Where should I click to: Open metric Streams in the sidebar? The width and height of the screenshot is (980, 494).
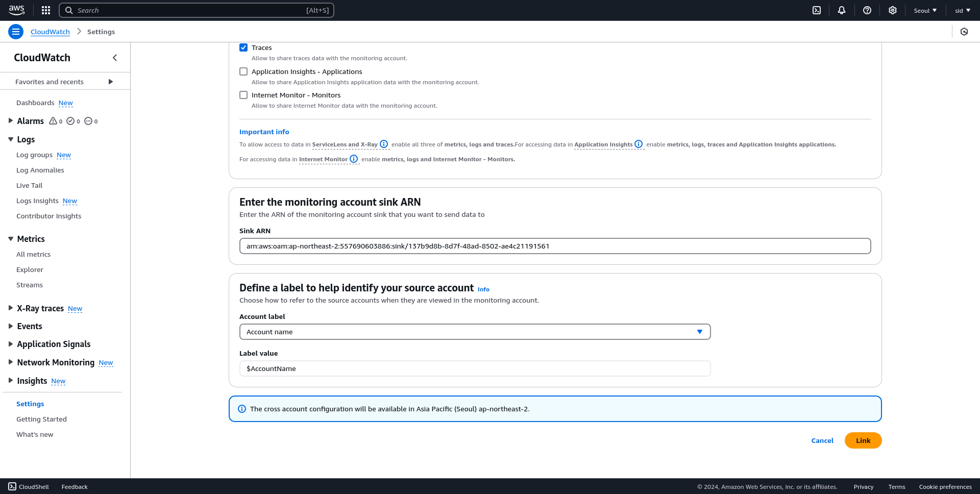pyautogui.click(x=30, y=285)
